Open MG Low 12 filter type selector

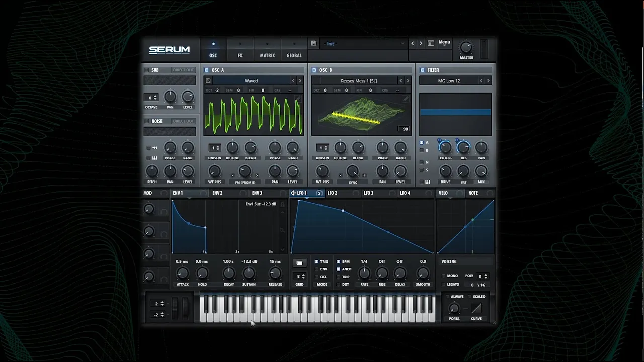(449, 81)
